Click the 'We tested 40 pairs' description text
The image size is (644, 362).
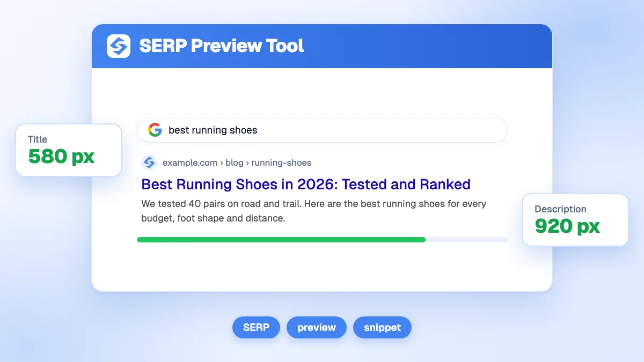314,211
